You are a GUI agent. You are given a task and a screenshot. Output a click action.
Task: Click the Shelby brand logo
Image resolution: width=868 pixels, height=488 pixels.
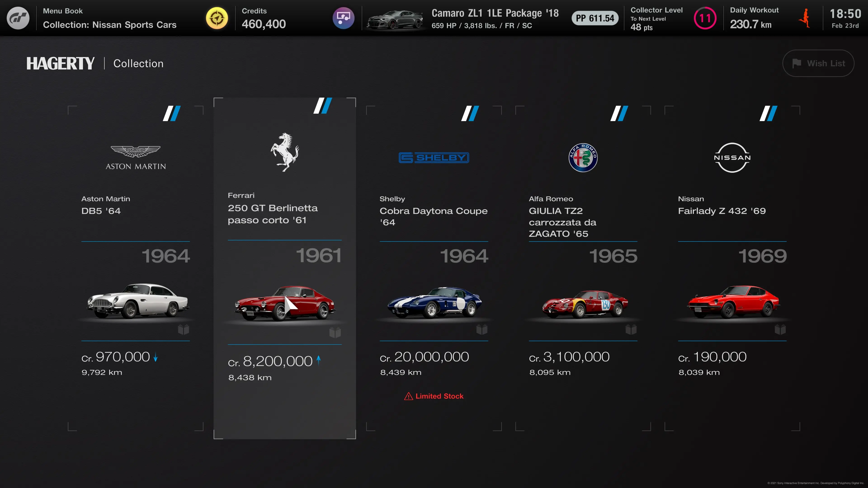pyautogui.click(x=434, y=158)
